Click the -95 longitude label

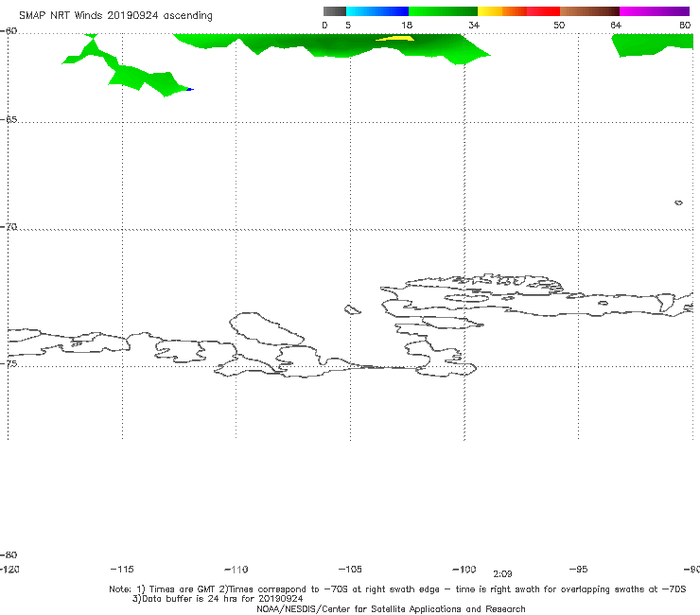[x=579, y=570]
